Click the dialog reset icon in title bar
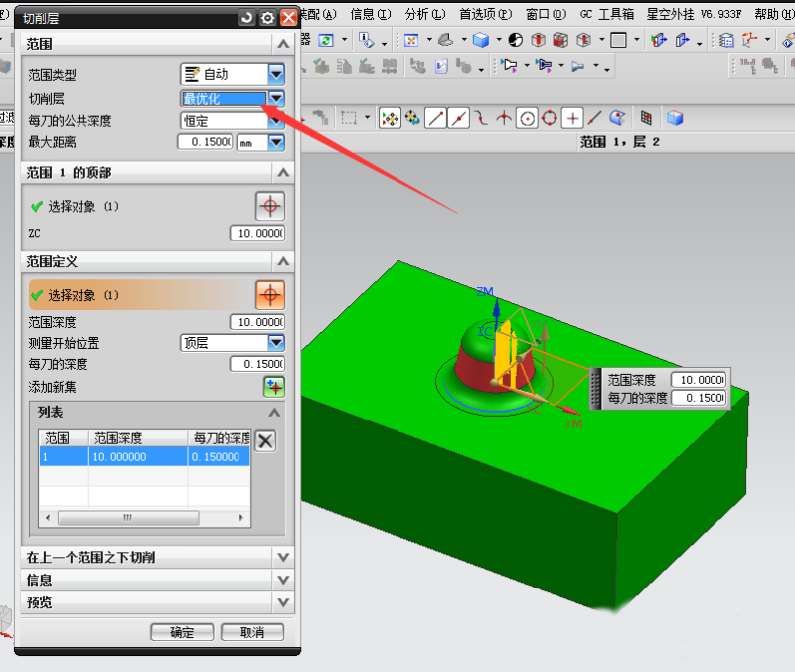Viewport: 795px width, 672px height. pyautogui.click(x=247, y=17)
